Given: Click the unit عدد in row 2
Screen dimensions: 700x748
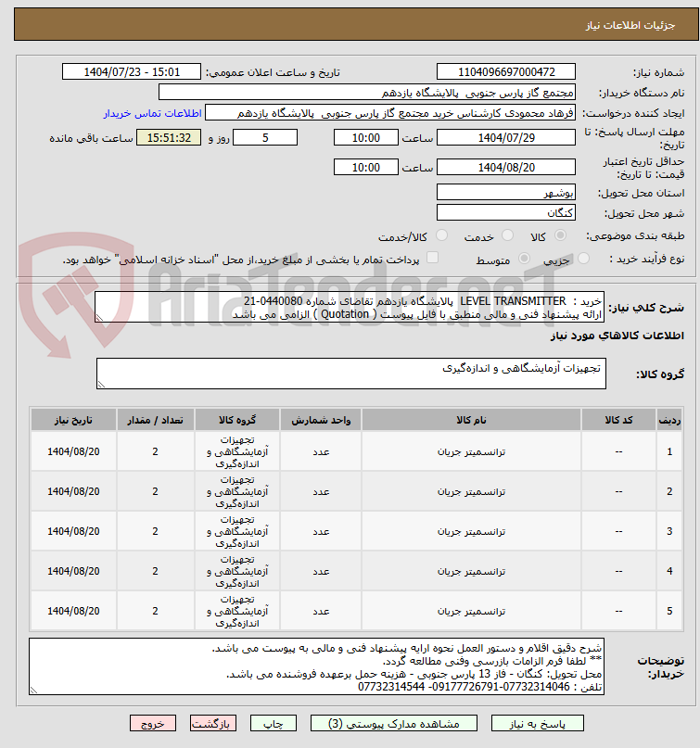Looking at the screenshot, I should [x=321, y=491].
